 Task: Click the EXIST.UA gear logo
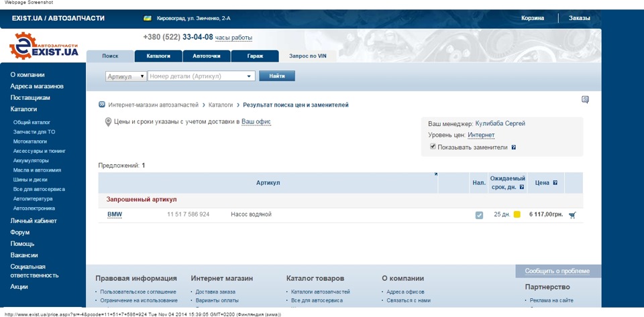click(x=44, y=46)
